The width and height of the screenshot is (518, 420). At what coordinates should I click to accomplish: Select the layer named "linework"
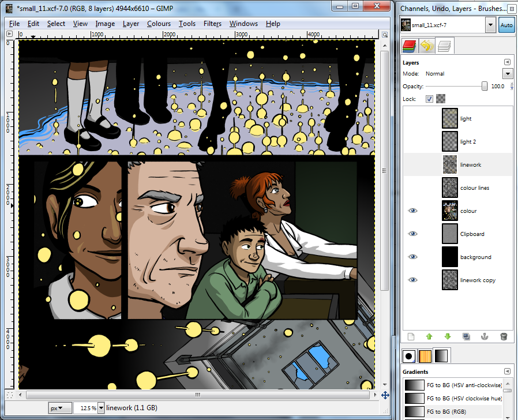point(458,164)
